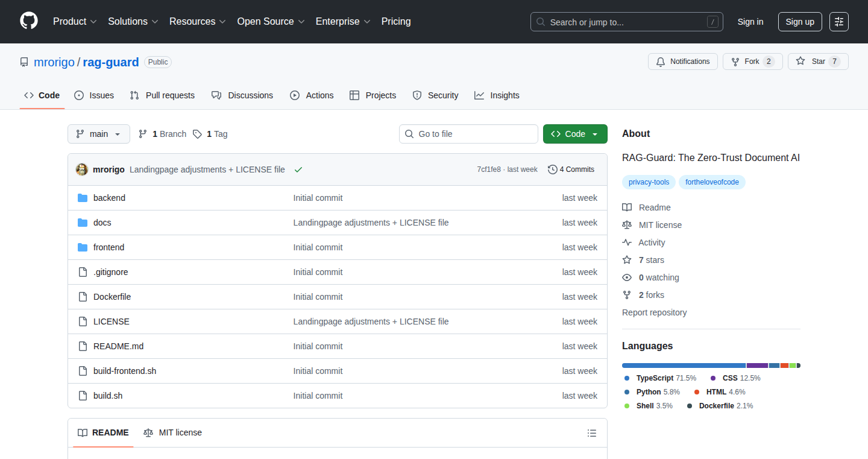868x459 pixels.
Task: Click the star icon in Star button
Action: [800, 62]
